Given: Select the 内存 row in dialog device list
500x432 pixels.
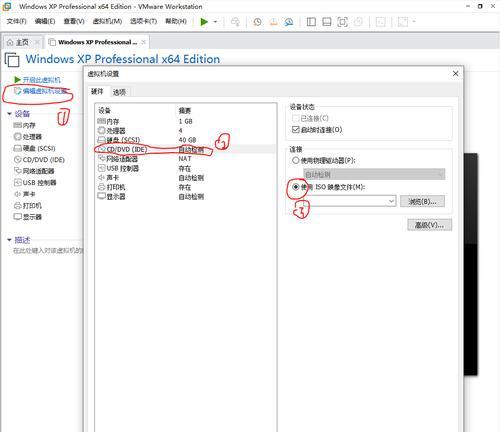Looking at the screenshot, I should click(x=185, y=121).
